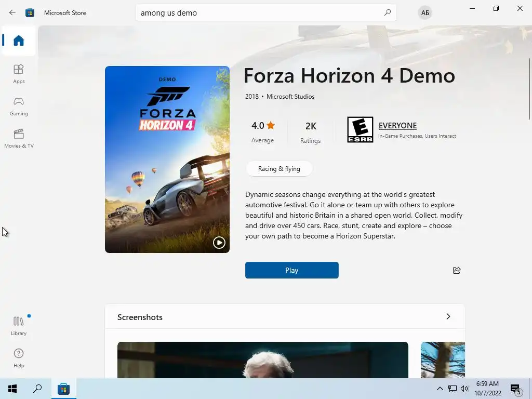Share the Forza Horizon 4 Demo page
Screen dimensions: 532x399
[457, 270]
